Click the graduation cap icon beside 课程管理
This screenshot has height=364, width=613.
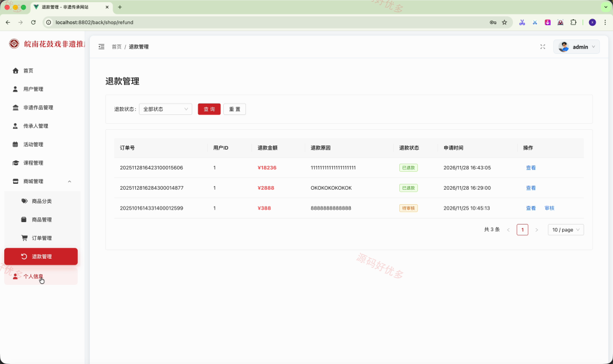coord(15,163)
